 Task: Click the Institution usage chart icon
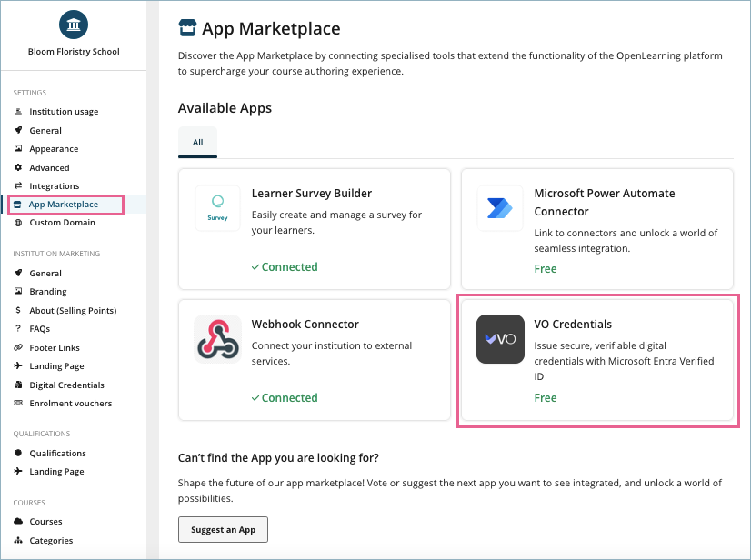click(18, 111)
